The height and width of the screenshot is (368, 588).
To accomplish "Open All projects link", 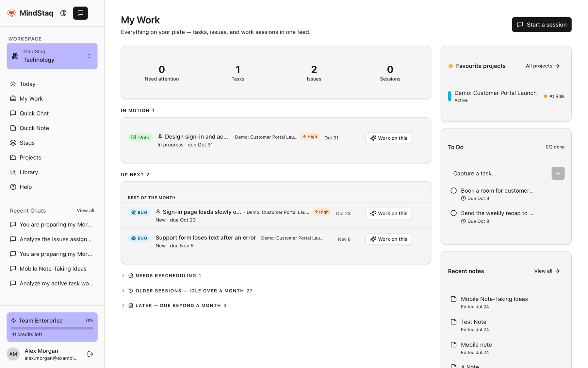I will pos(543,66).
